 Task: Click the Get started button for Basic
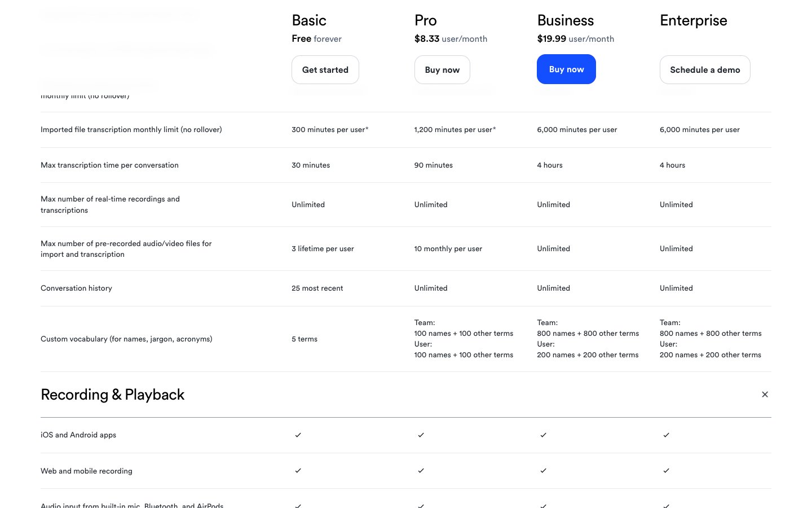325,70
